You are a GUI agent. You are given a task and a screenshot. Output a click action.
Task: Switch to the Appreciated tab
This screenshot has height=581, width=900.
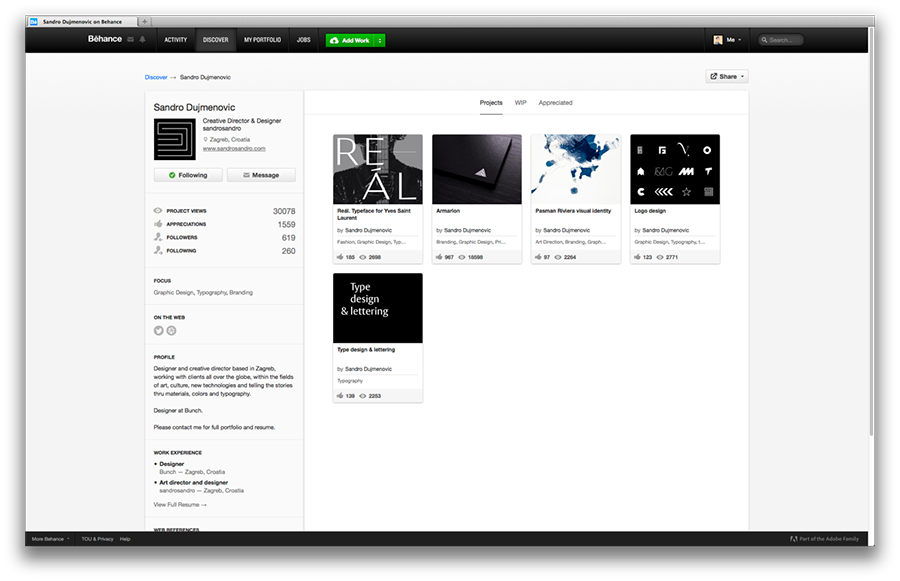[555, 103]
